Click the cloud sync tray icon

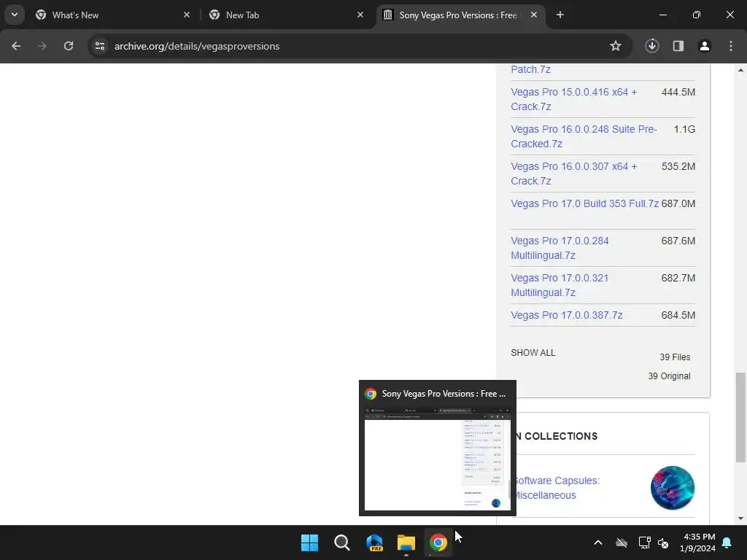click(622, 542)
